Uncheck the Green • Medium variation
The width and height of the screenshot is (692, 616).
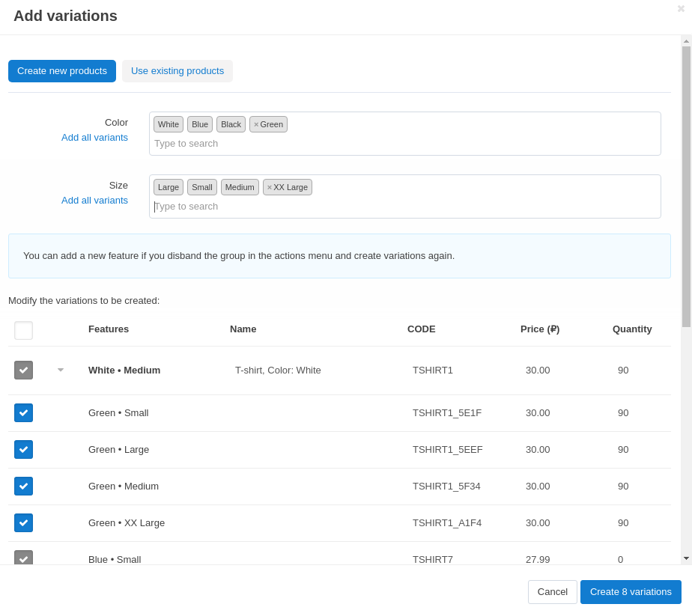point(23,486)
